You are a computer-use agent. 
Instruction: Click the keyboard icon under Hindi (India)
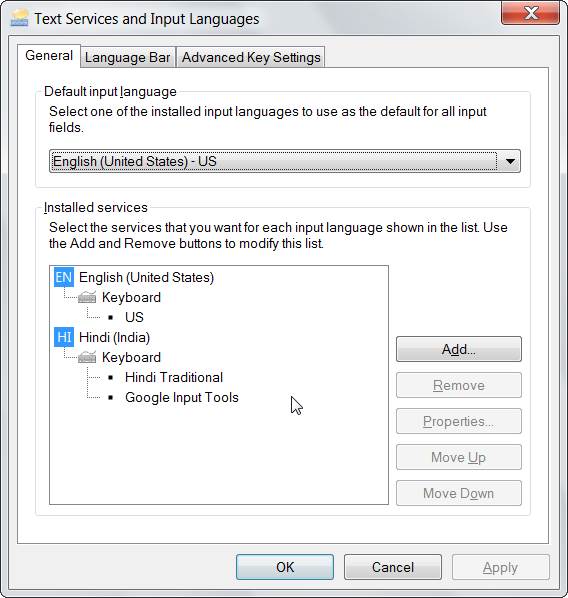87,357
